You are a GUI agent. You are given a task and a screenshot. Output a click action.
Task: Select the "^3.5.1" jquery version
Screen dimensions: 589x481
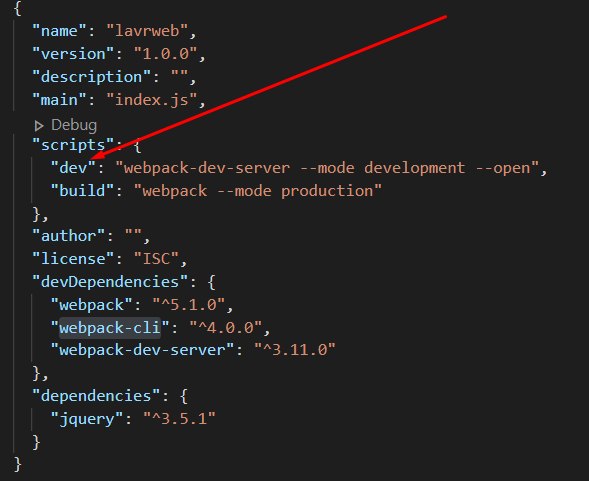click(180, 419)
